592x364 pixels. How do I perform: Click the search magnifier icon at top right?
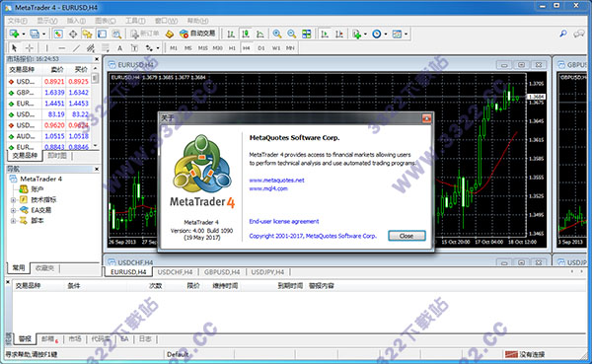[563, 34]
